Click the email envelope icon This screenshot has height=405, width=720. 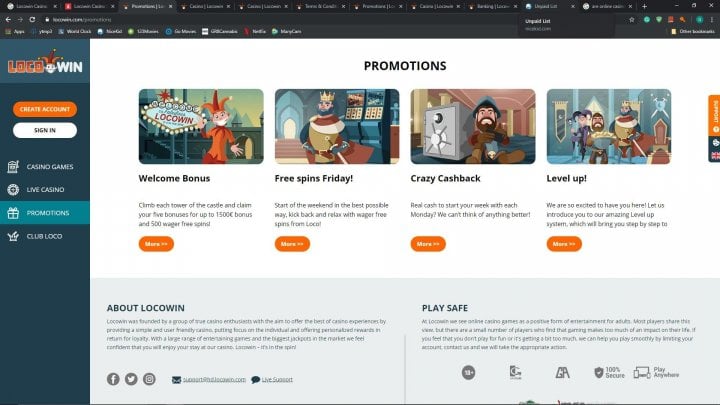(x=176, y=380)
